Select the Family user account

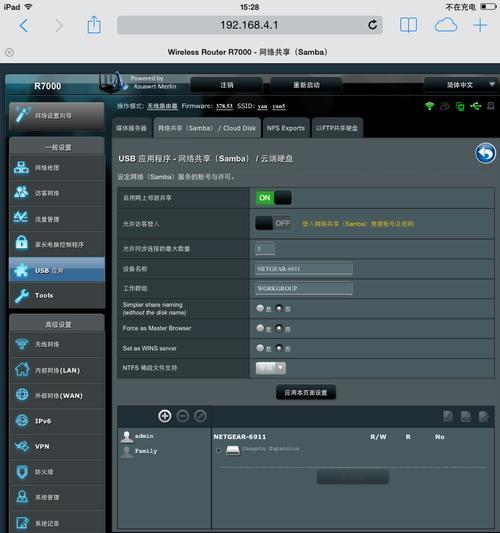tap(139, 451)
